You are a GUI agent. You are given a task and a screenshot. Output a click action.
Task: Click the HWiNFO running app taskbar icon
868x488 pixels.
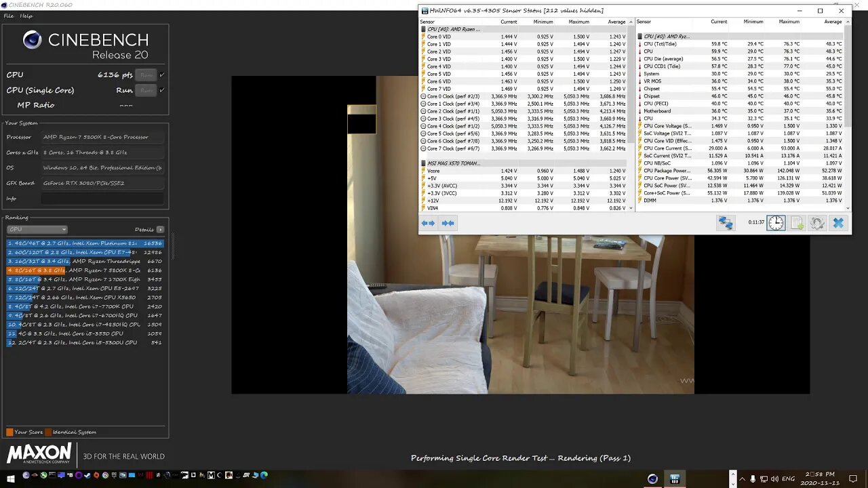pyautogui.click(x=675, y=479)
